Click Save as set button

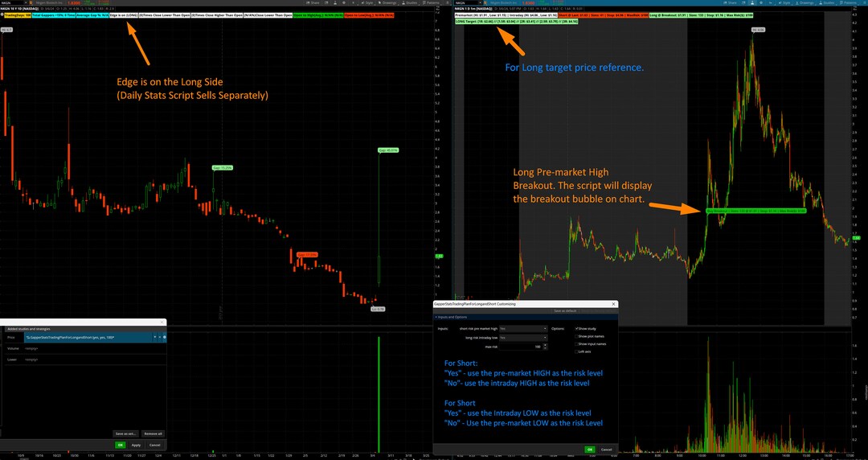click(x=125, y=433)
